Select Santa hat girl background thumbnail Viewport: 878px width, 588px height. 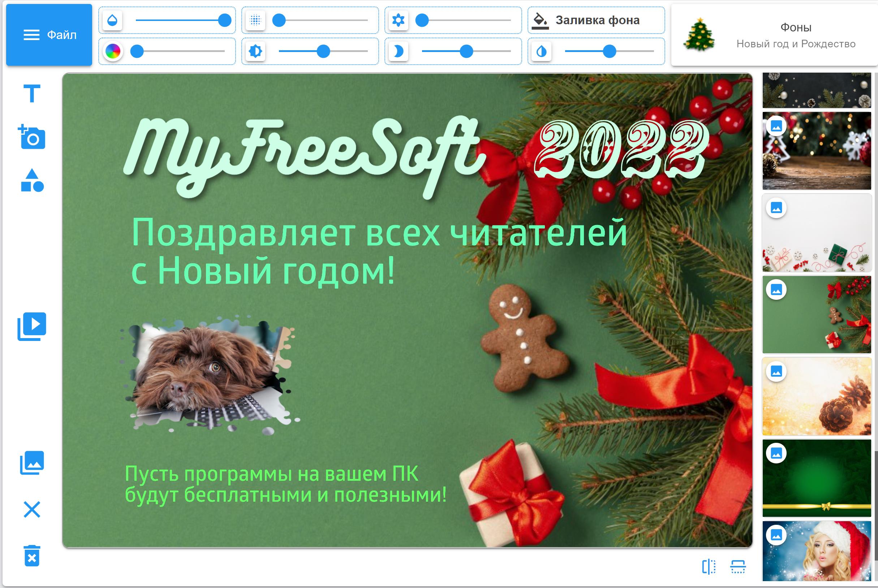point(817,551)
